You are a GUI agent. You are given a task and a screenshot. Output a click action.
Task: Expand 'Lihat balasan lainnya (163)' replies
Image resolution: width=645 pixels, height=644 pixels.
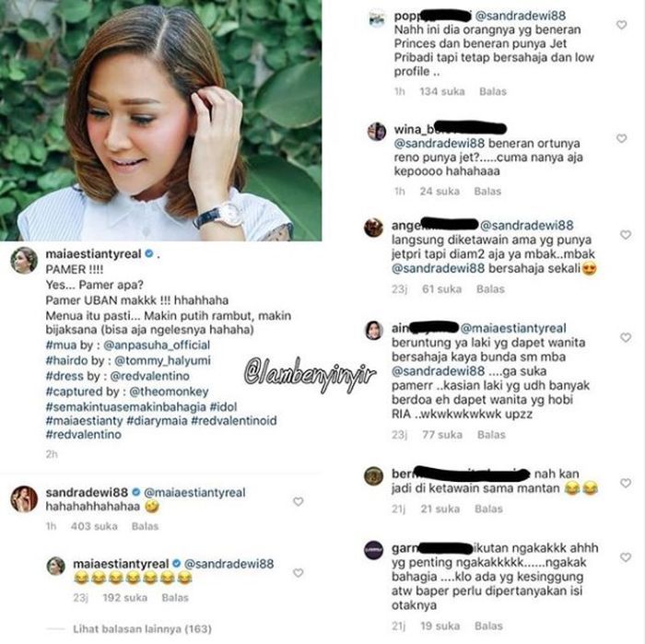142,628
